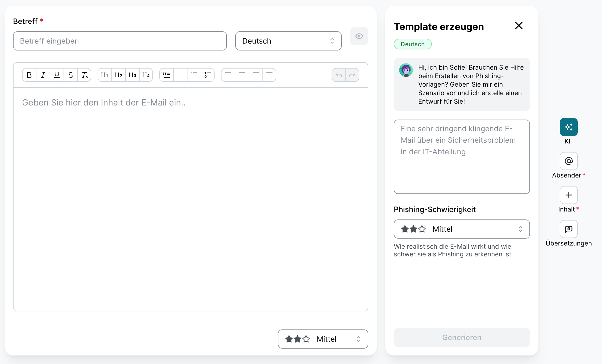Insert a blockquote in the email

(x=166, y=75)
